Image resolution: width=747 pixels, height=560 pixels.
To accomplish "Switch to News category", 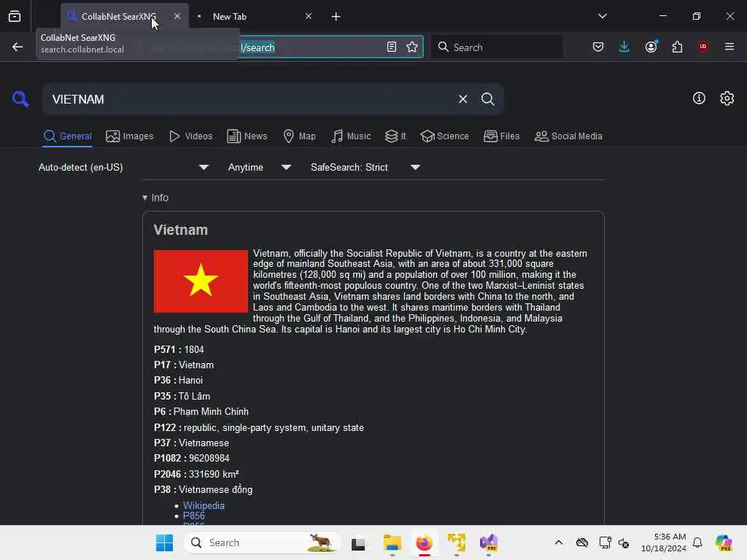I will (x=247, y=136).
